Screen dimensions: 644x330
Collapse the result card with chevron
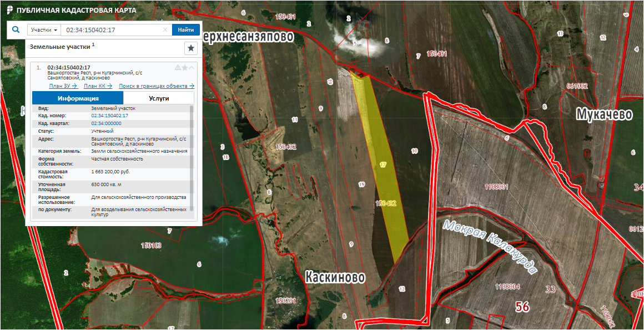(x=192, y=68)
